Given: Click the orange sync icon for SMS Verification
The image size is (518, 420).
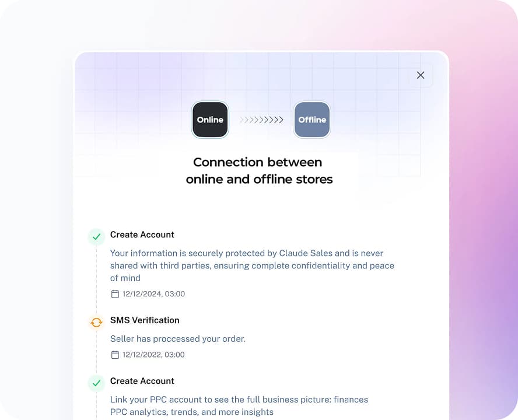Looking at the screenshot, I should pos(96,322).
